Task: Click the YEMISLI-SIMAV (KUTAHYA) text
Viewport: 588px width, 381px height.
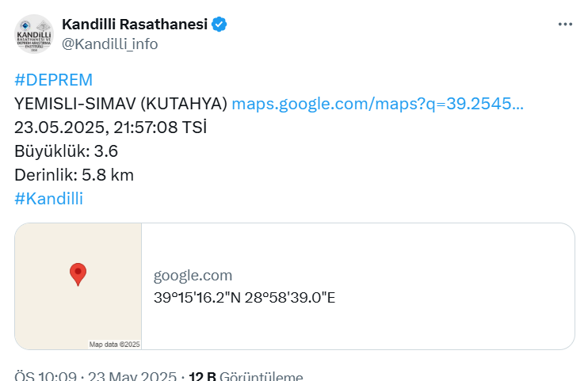Action: pyautogui.click(x=120, y=104)
